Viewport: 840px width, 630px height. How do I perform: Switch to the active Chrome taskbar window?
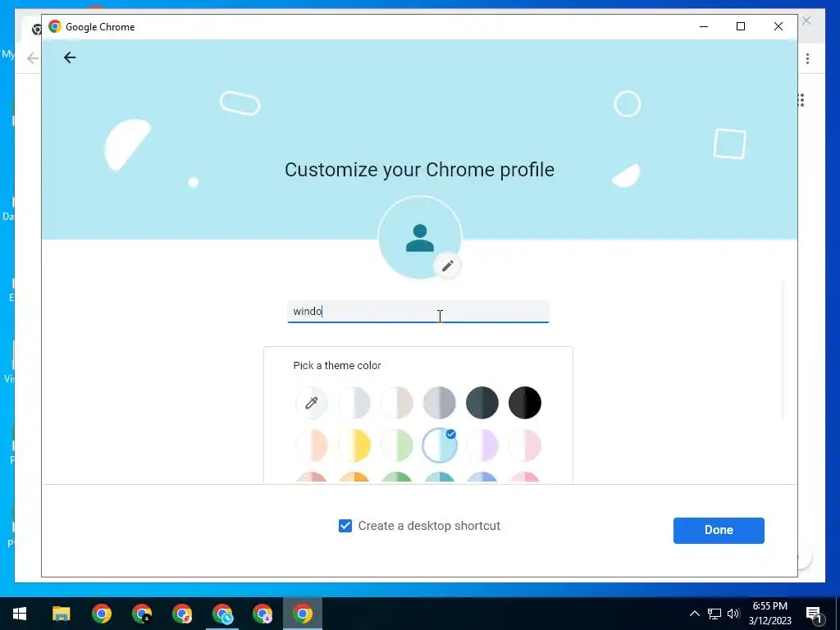pos(303,614)
